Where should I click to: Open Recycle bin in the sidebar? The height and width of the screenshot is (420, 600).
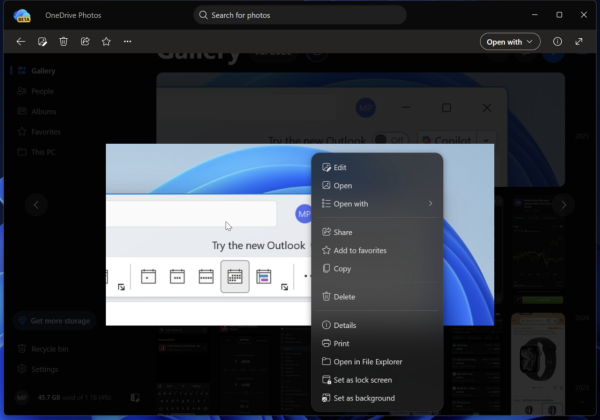coord(43,349)
